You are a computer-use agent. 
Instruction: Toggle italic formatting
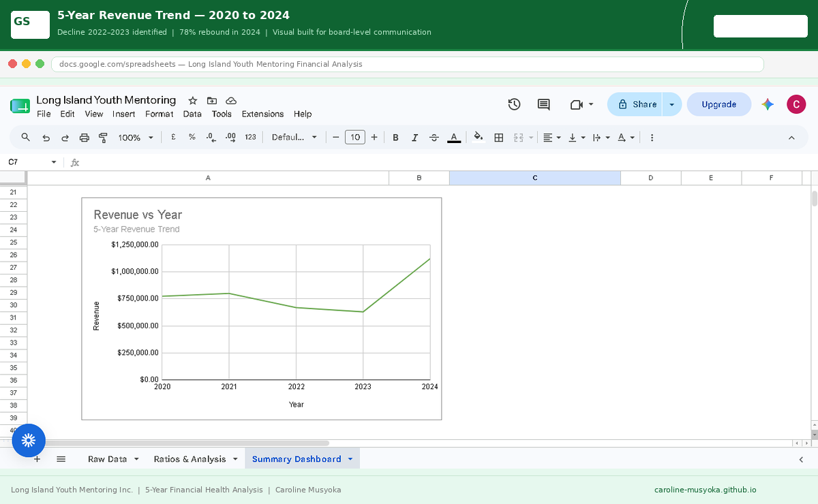[x=414, y=138]
